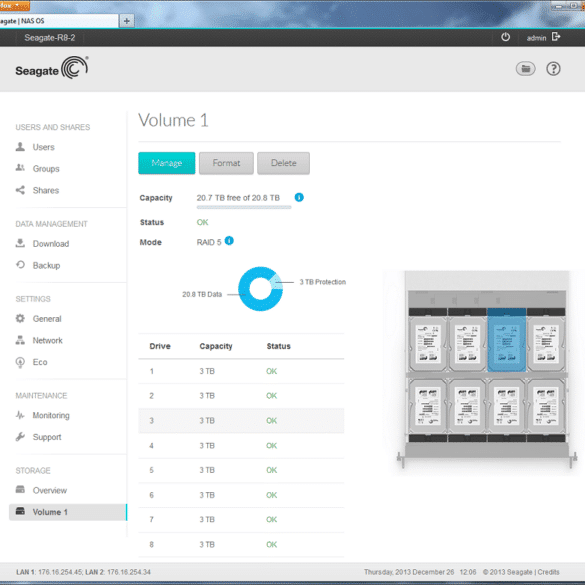Open the Shares page

46,190
